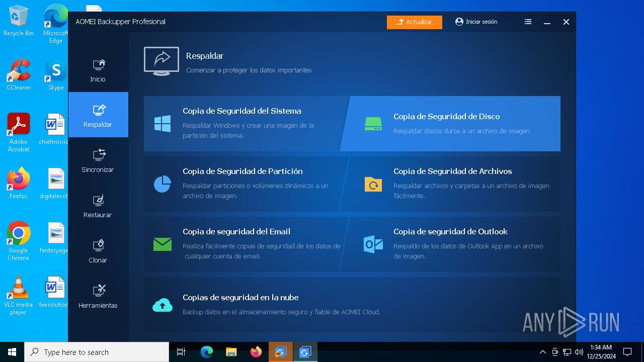Open the notification center
Image resolution: width=644 pixels, height=362 pixels.
[x=627, y=352]
